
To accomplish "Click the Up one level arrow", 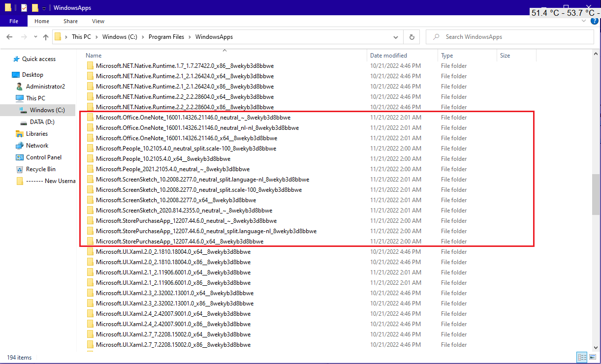I will (46, 37).
